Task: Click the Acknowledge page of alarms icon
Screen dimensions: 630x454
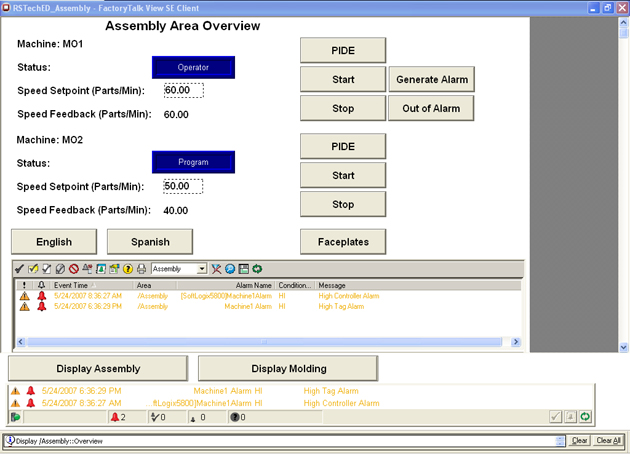Action: pyautogui.click(x=33, y=269)
